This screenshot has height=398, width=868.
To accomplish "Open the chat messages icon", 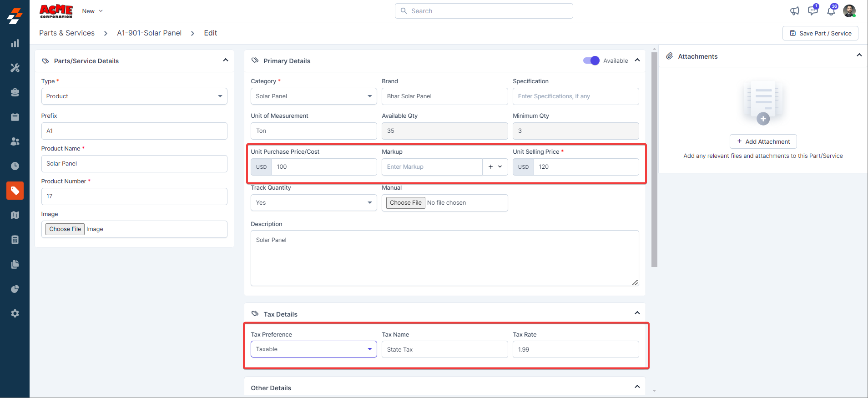I will point(812,11).
